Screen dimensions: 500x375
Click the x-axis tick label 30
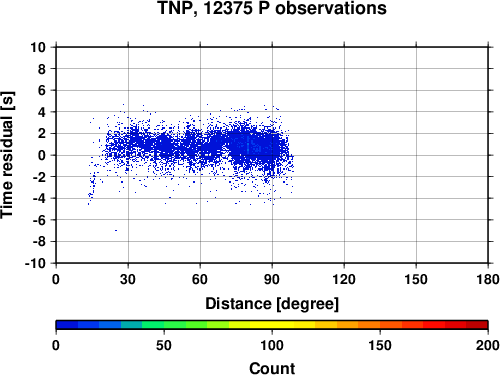128,279
